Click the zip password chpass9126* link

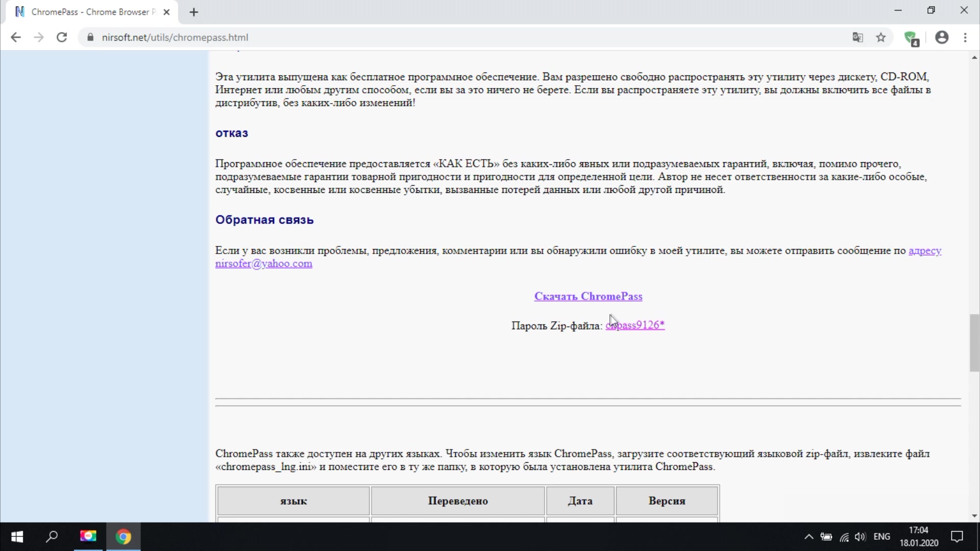[x=635, y=325]
